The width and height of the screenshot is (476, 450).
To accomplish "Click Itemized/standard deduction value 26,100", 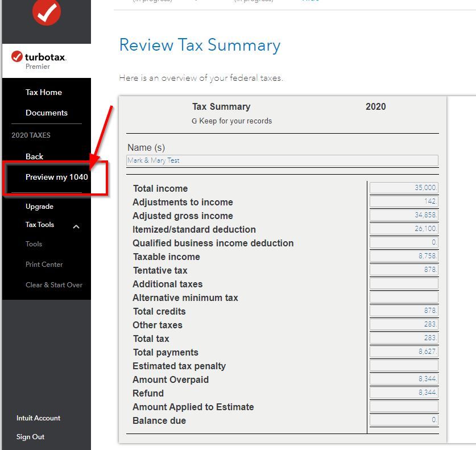I will click(x=404, y=229).
